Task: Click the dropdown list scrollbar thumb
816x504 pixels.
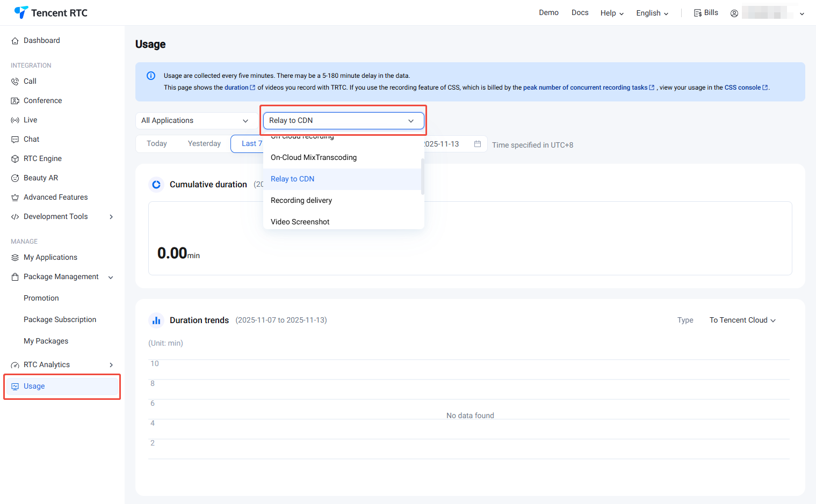Action: [423, 176]
